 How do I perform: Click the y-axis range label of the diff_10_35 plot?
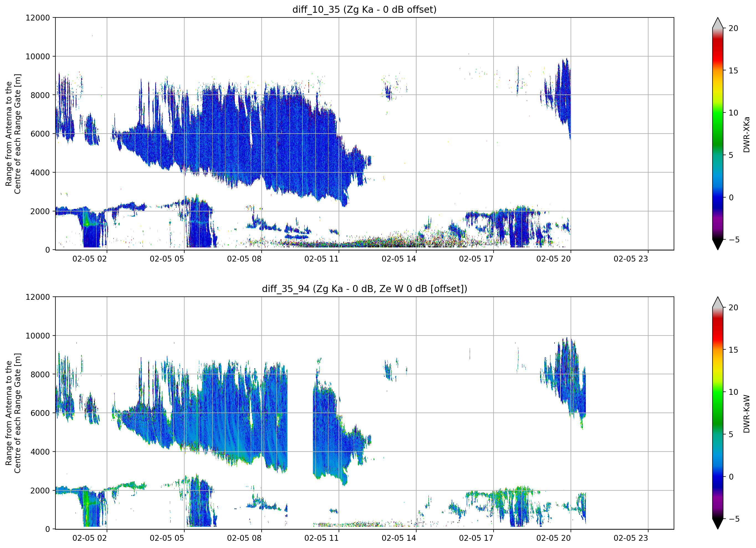tap(13, 134)
